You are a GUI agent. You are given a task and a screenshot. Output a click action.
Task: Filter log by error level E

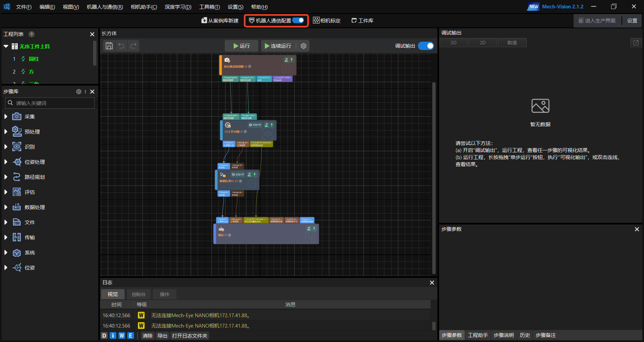[x=130, y=336]
